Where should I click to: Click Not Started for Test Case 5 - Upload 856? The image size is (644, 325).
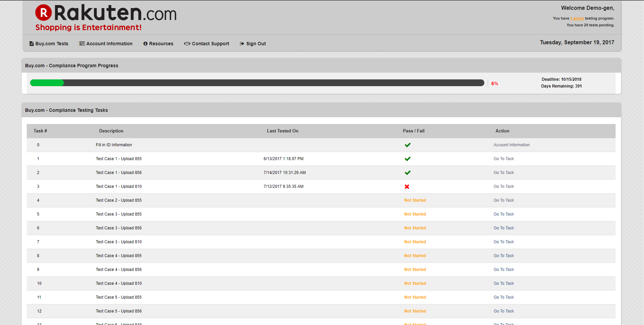415,311
